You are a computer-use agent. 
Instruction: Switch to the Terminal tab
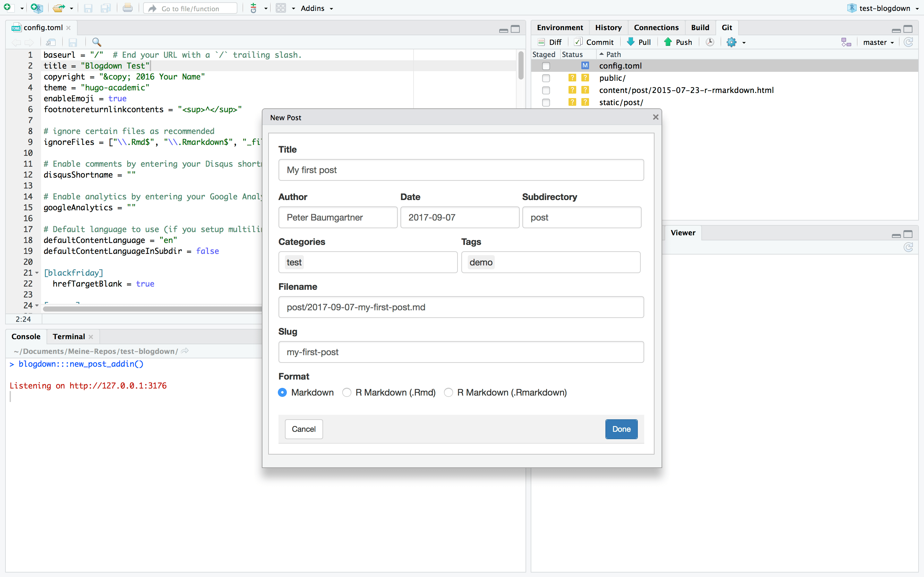click(x=69, y=336)
